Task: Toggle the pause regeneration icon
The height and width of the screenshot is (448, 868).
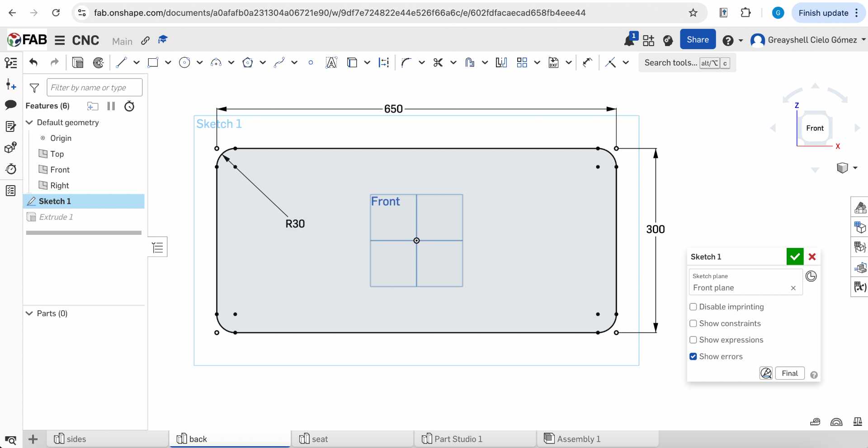Action: pos(111,106)
